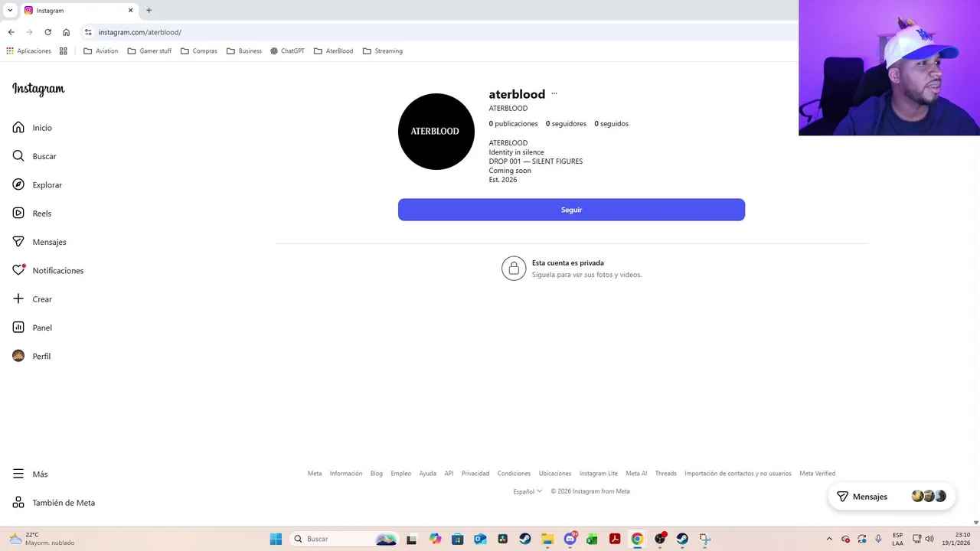The image size is (980, 551).
Task: Click Importación de contactos y no usuarios
Action: tap(738, 474)
